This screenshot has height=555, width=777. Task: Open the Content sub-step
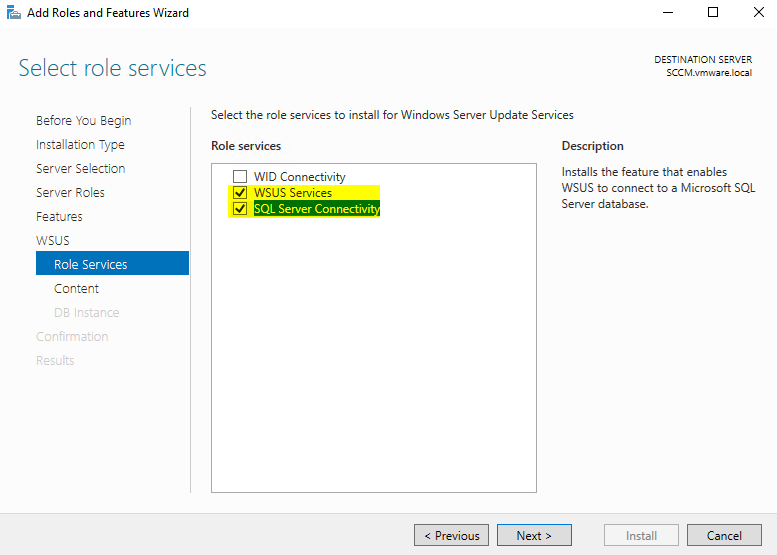(77, 288)
